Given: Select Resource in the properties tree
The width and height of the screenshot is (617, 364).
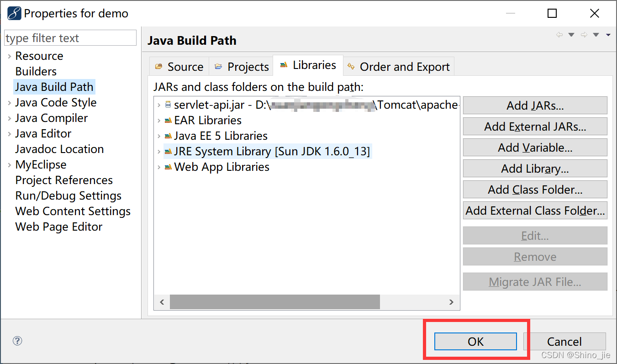Looking at the screenshot, I should 39,56.
